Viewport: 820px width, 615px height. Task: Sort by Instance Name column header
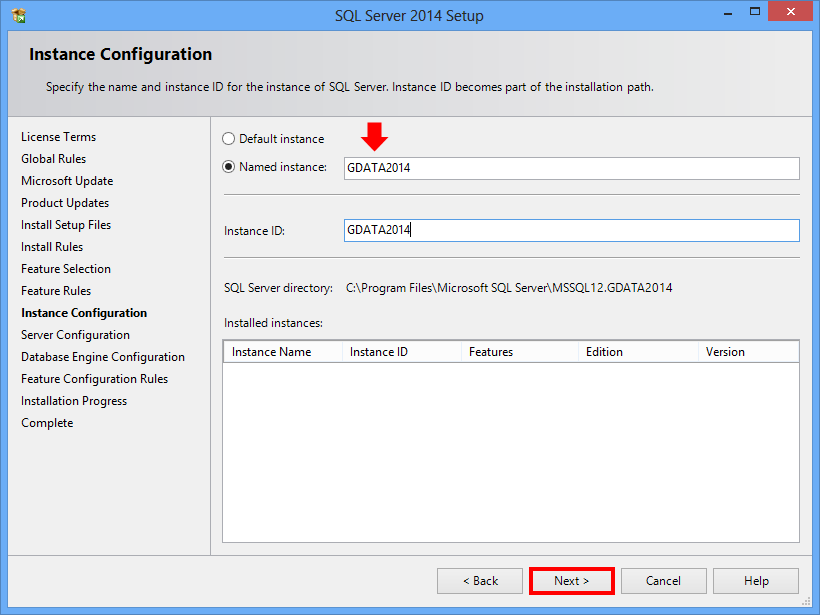[283, 352]
